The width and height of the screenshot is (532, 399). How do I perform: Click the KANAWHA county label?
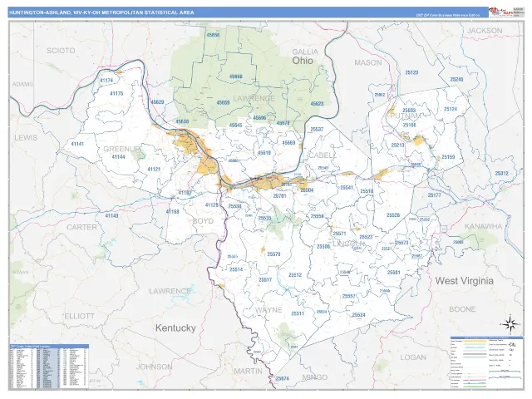tap(483, 226)
